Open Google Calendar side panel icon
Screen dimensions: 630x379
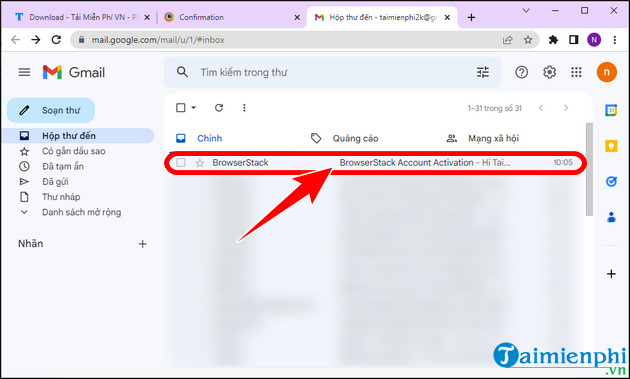click(x=611, y=110)
